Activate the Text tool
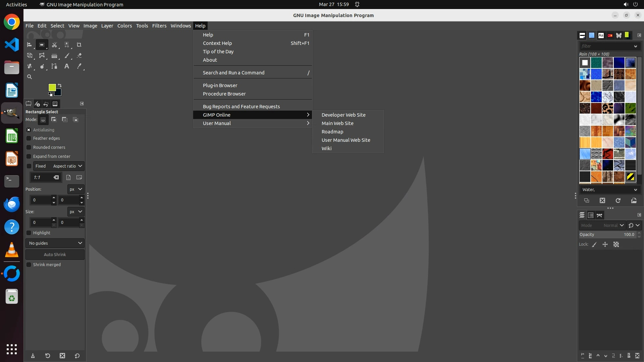Image resolution: width=644 pixels, height=362 pixels. coord(67,66)
